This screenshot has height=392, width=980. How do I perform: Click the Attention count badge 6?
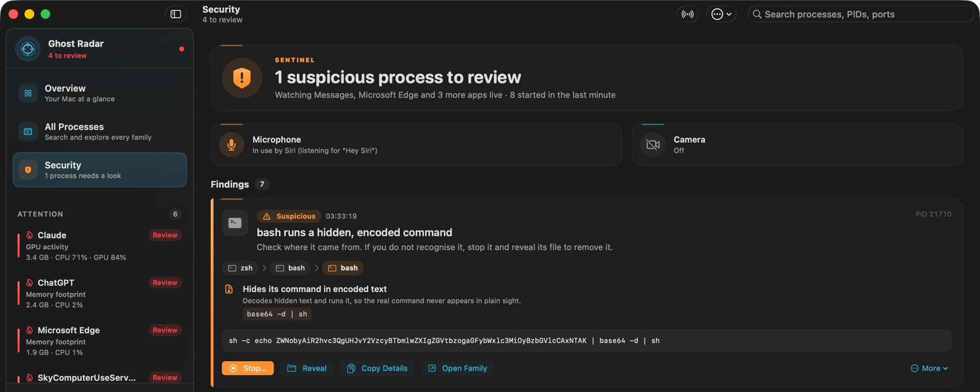tap(175, 214)
